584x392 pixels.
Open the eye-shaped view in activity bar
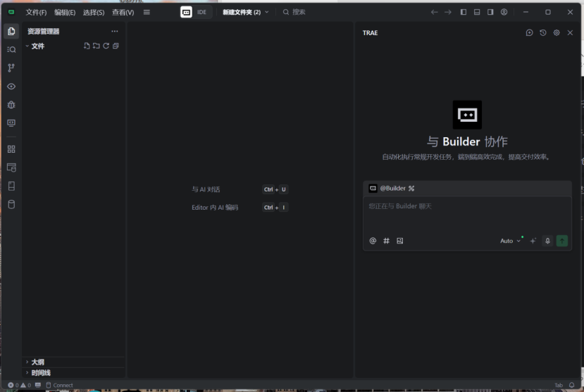point(11,87)
